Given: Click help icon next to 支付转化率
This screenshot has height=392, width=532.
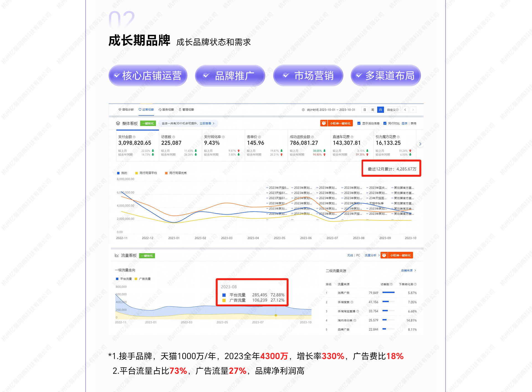Looking at the screenshot, I should [223, 137].
